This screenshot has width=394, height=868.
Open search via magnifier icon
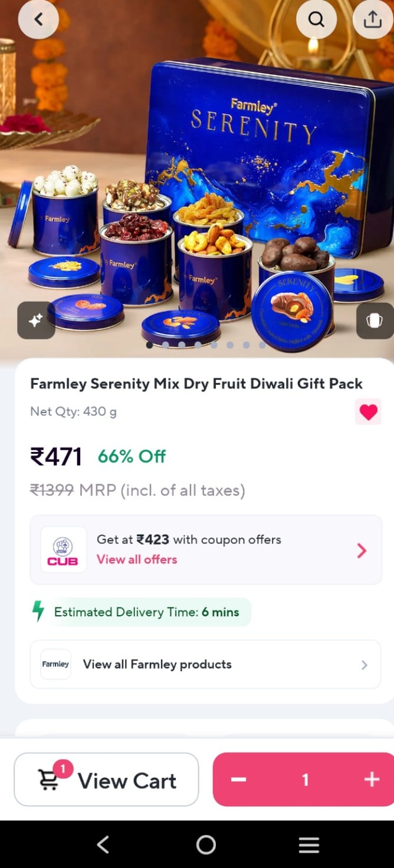point(316,19)
